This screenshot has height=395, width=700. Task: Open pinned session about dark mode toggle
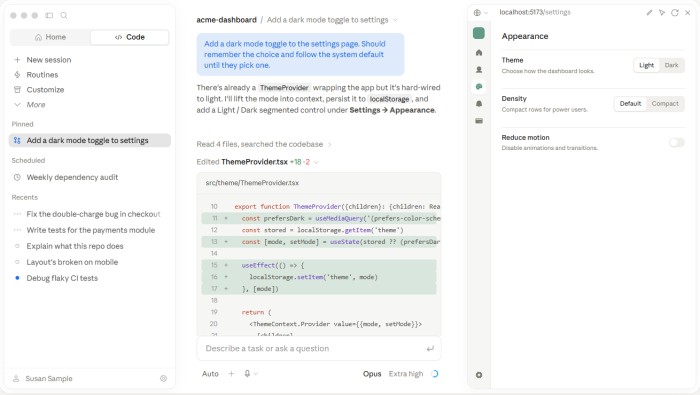pyautogui.click(x=90, y=140)
